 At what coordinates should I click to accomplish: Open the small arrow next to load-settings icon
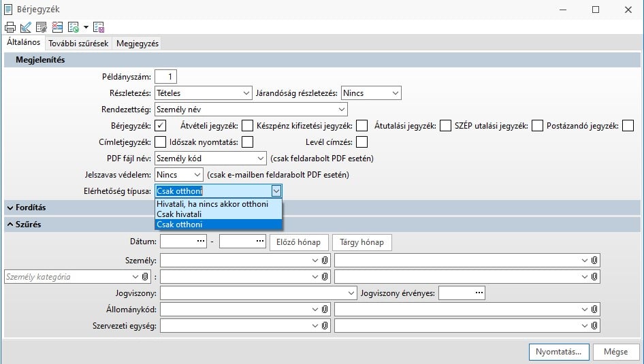tap(86, 28)
